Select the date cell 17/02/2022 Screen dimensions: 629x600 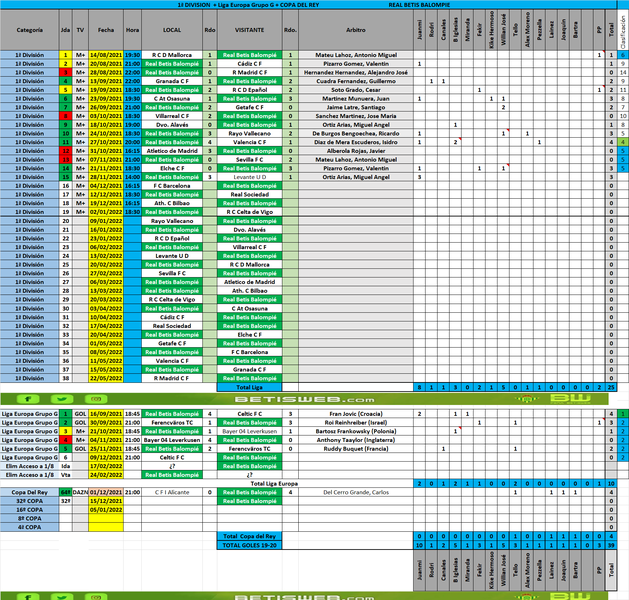click(106, 466)
